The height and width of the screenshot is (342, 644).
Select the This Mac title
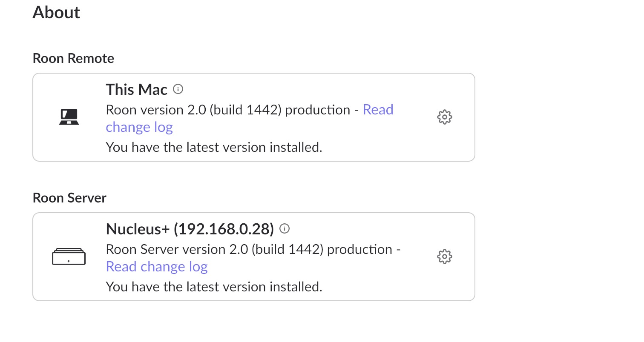click(x=137, y=89)
